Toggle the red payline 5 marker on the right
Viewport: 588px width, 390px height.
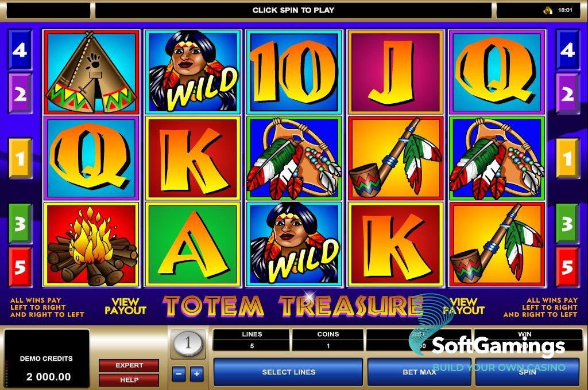coord(567,267)
